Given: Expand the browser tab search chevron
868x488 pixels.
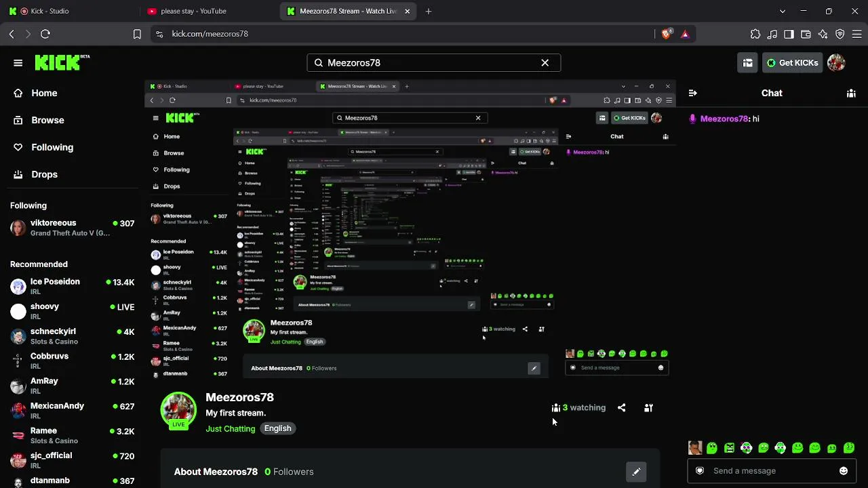Looking at the screenshot, I should point(783,12).
